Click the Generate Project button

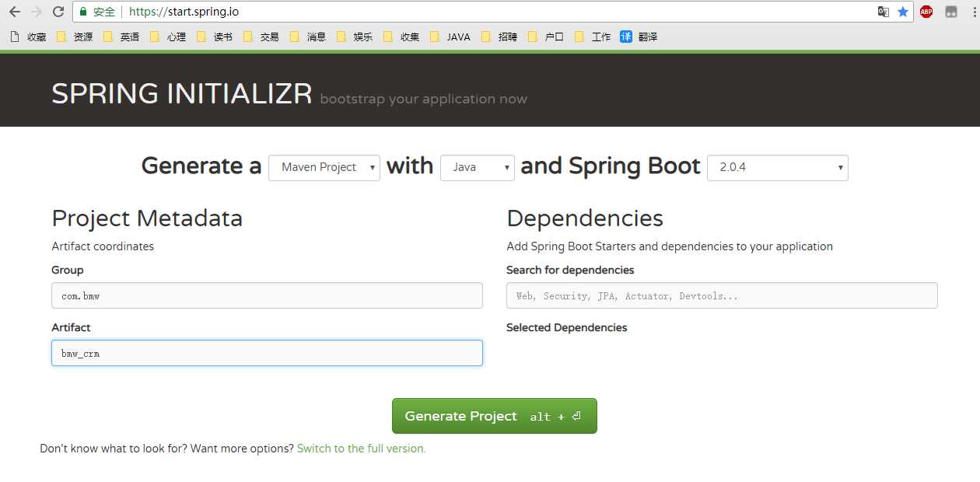click(x=495, y=416)
